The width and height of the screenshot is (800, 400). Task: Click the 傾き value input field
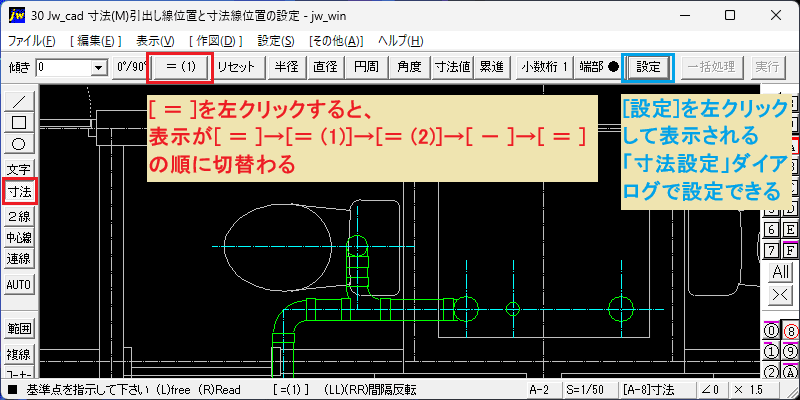pos(64,67)
